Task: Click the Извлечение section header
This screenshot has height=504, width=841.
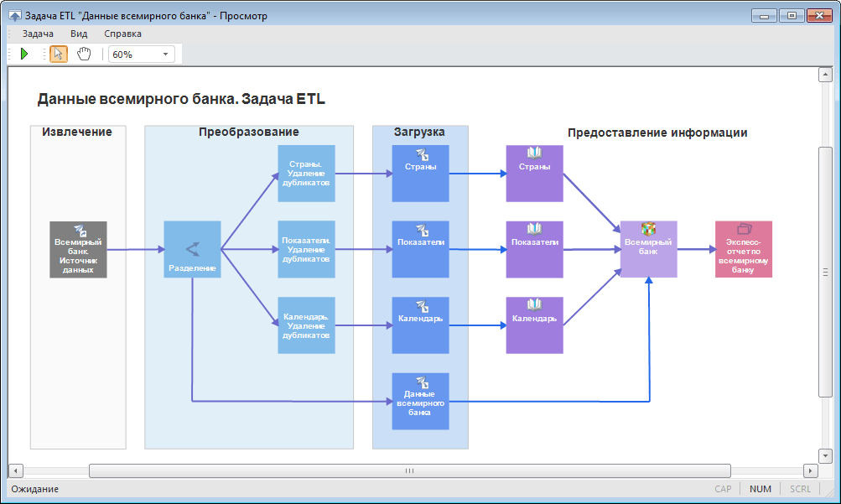Action: (x=77, y=132)
